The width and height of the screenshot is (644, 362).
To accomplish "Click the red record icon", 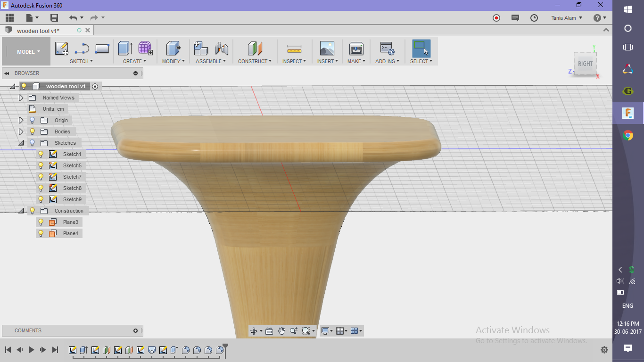I will pyautogui.click(x=496, y=18).
